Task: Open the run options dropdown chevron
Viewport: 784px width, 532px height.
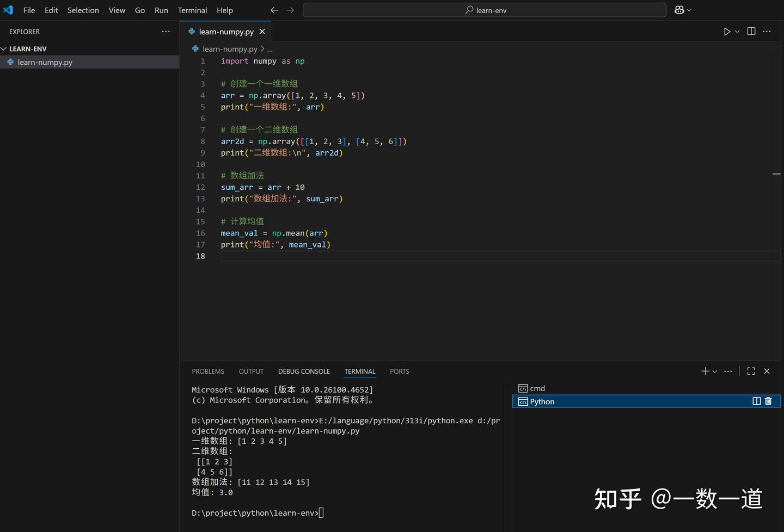Action: click(737, 32)
